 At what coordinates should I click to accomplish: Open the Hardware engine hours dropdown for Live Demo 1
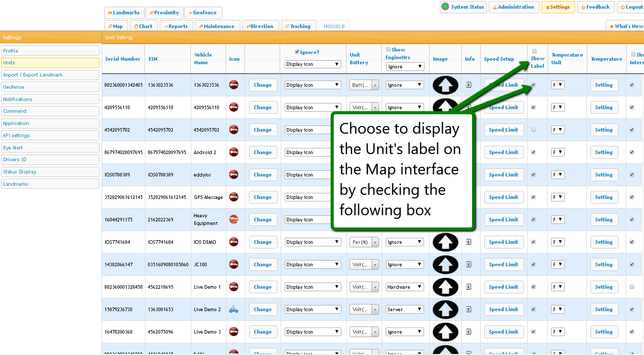405,287
